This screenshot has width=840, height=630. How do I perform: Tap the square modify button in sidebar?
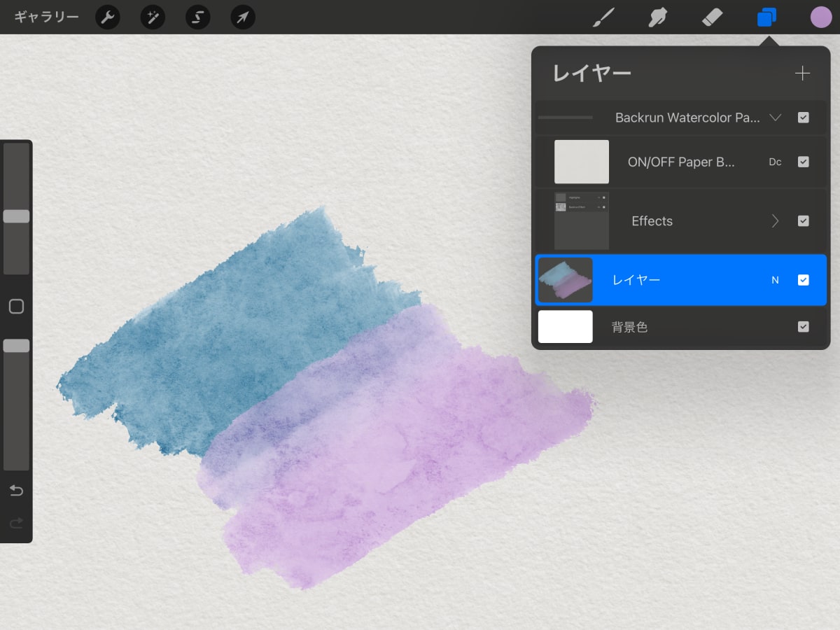pyautogui.click(x=16, y=306)
